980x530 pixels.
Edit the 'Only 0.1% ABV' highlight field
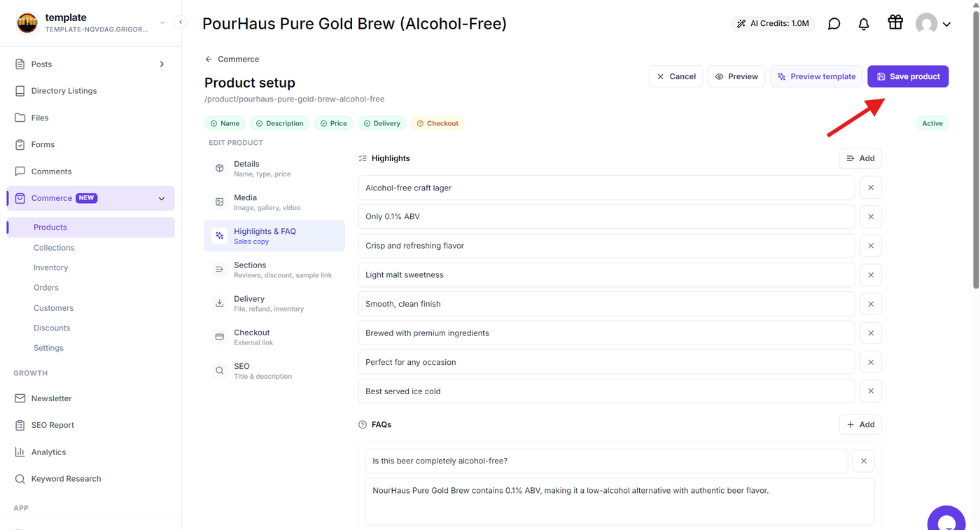click(606, 216)
